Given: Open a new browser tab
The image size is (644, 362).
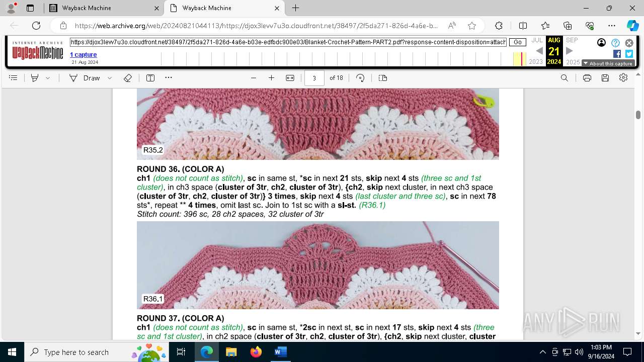Looking at the screenshot, I should tap(296, 8).
